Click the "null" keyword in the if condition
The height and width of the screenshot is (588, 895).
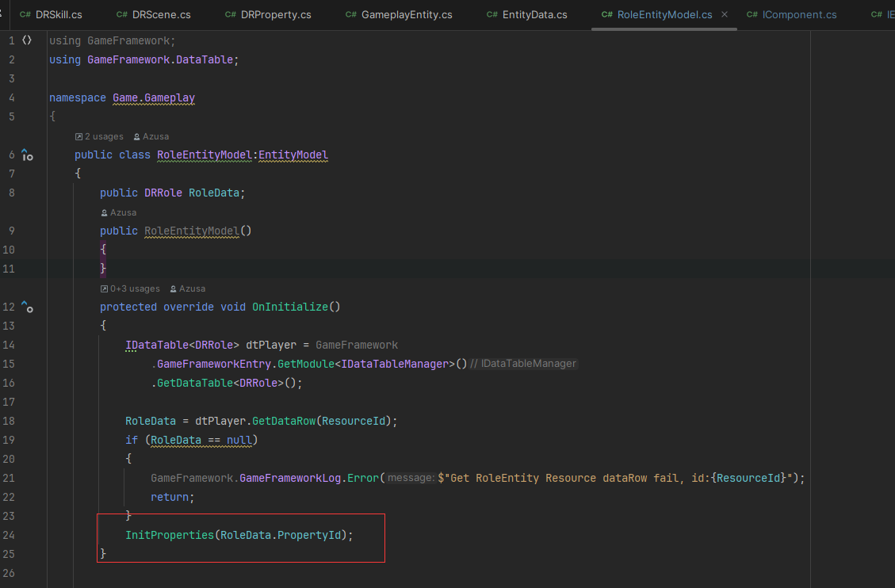[239, 441]
